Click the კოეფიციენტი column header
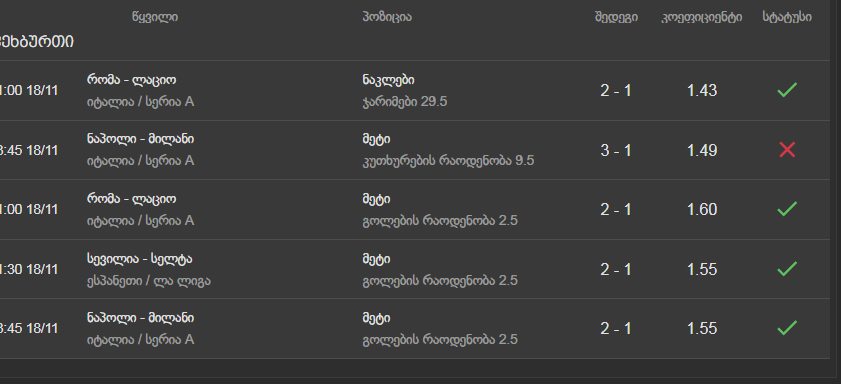 pyautogui.click(x=702, y=17)
